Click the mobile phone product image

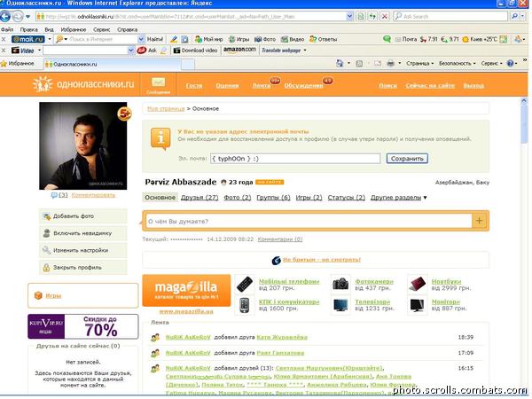pyautogui.click(x=245, y=284)
